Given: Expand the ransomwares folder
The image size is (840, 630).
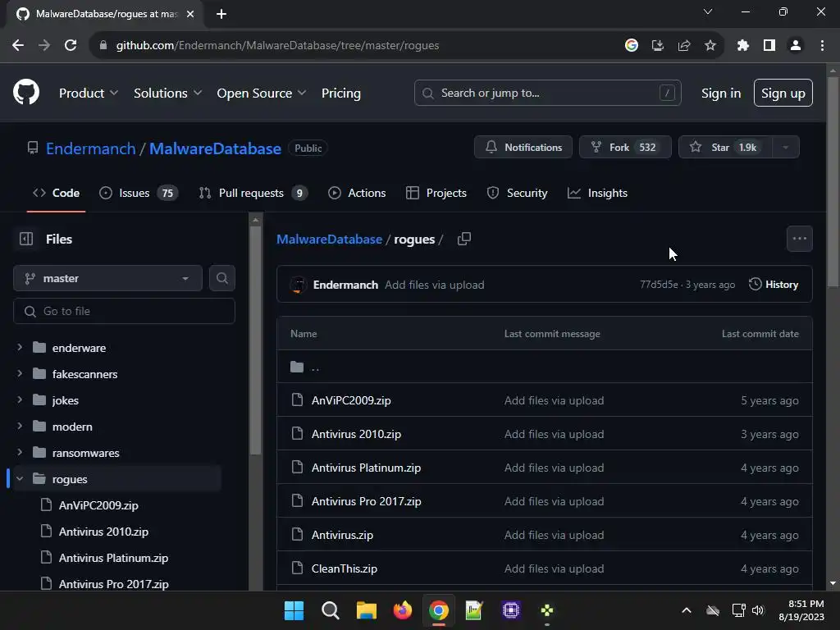Looking at the screenshot, I should point(20,452).
